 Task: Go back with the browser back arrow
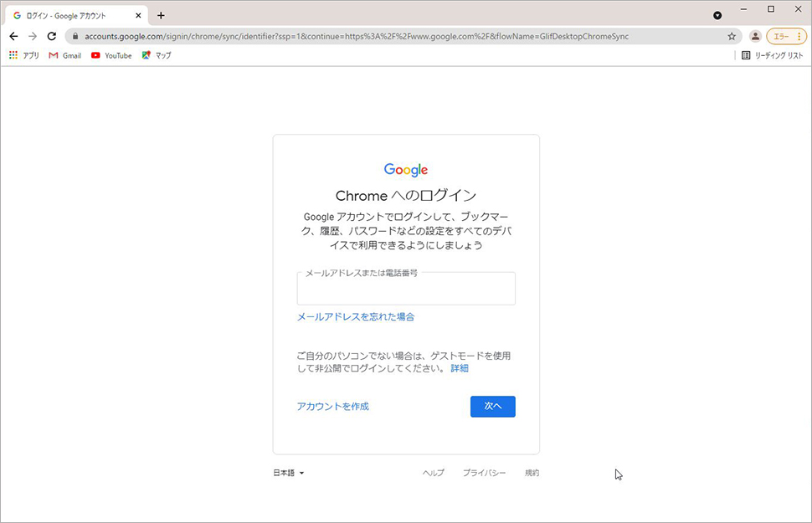coord(14,36)
